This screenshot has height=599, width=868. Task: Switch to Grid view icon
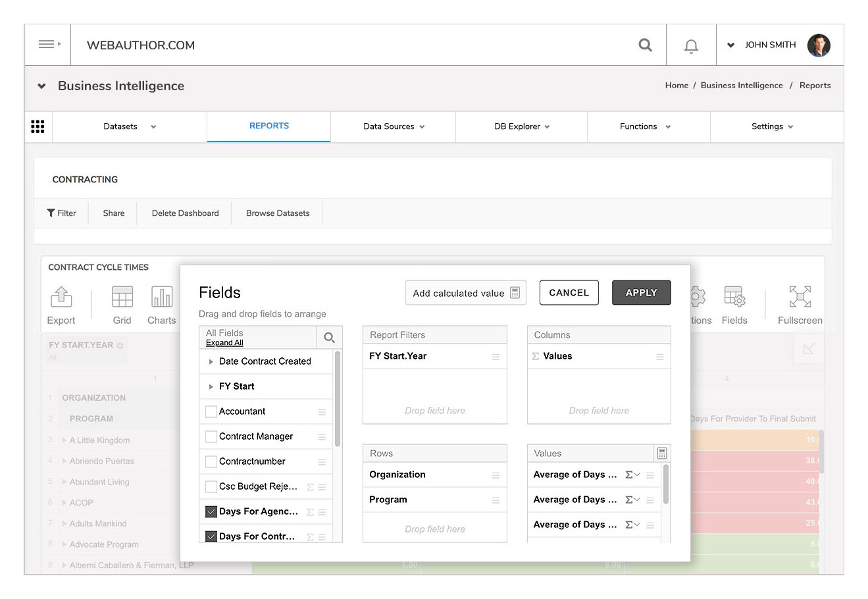122,298
